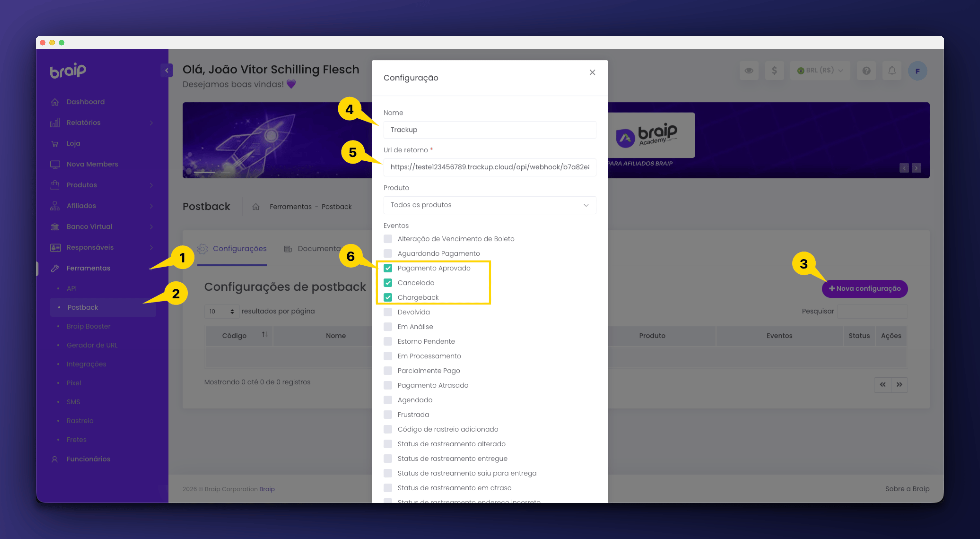Image resolution: width=980 pixels, height=539 pixels.
Task: Check the Devolvida event
Action: (388, 312)
